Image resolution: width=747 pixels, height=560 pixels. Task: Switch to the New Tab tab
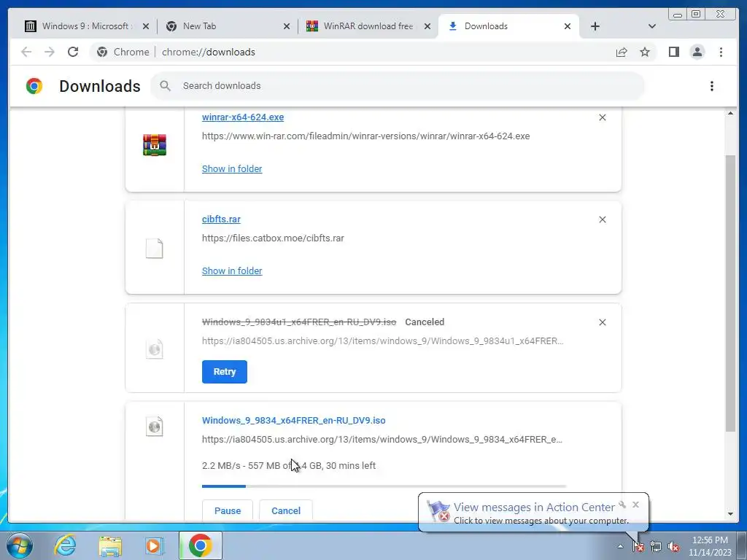pos(228,26)
